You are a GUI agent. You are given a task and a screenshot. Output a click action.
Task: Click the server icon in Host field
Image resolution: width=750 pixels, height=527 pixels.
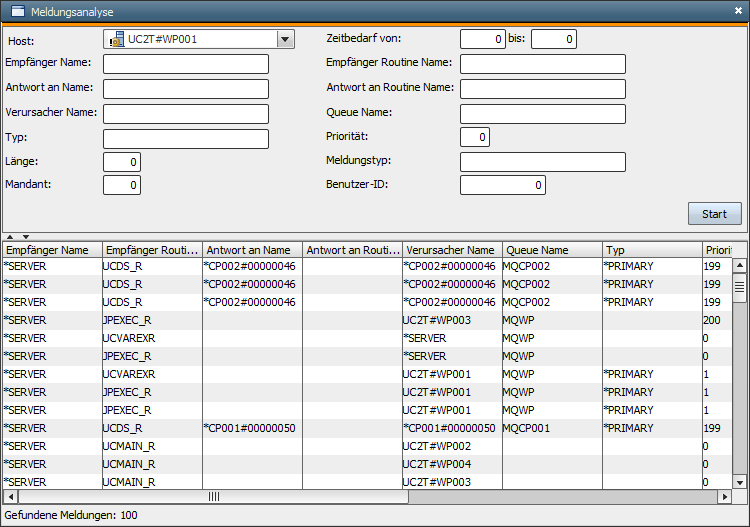(116, 39)
